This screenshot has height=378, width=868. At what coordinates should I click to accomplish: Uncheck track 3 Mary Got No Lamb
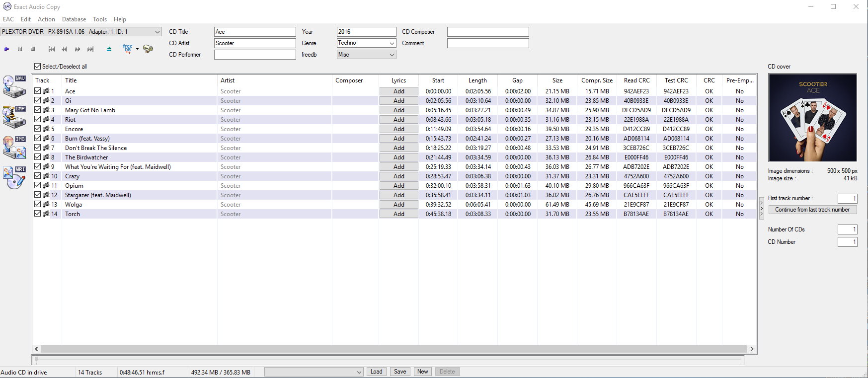pos(38,110)
